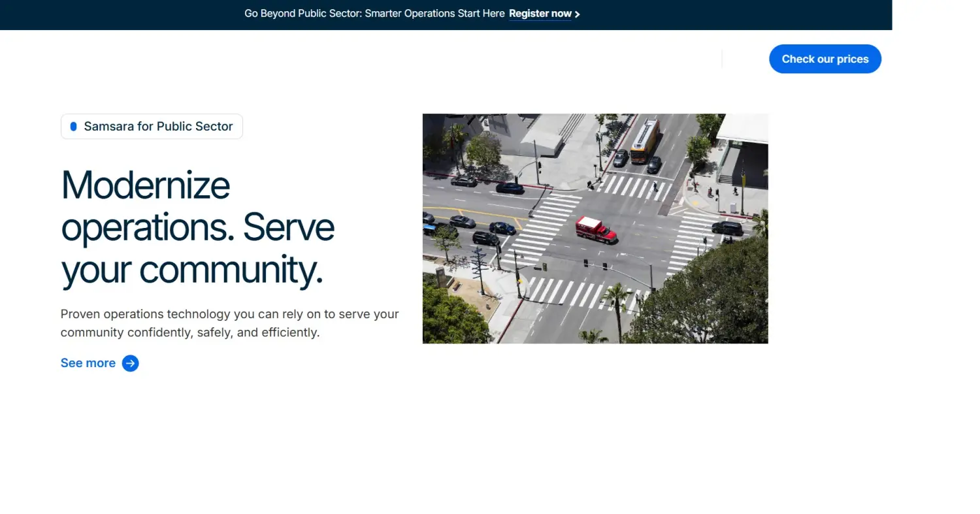Select the Samsara for Public Sector badge
The height and width of the screenshot is (514, 980).
pyautogui.click(x=152, y=127)
